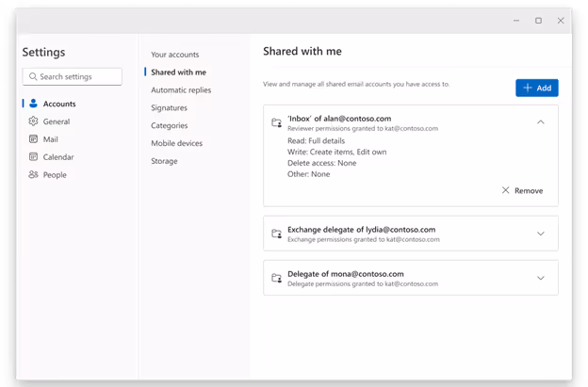This screenshot has width=588, height=387.
Task: Click shared folder icon for lydia@contoso.com
Action: [276, 234]
